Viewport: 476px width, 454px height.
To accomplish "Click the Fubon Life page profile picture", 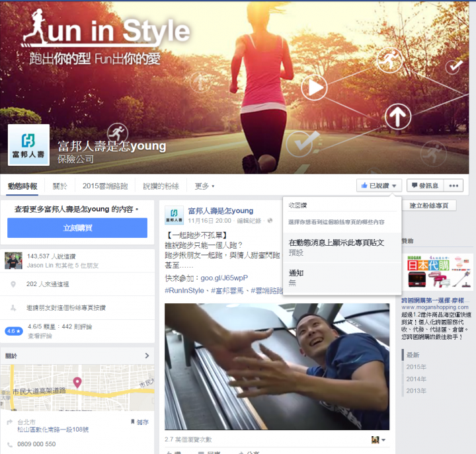I will coord(28,145).
